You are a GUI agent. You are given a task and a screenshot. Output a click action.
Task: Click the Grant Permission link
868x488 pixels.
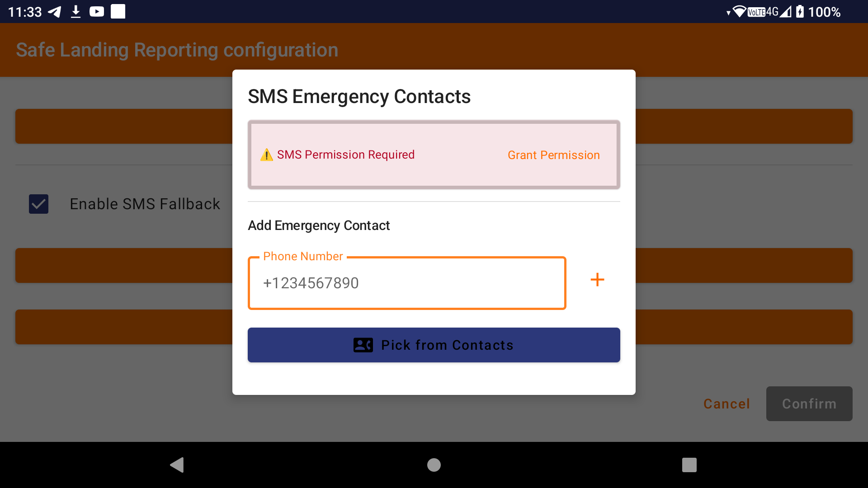click(x=553, y=155)
